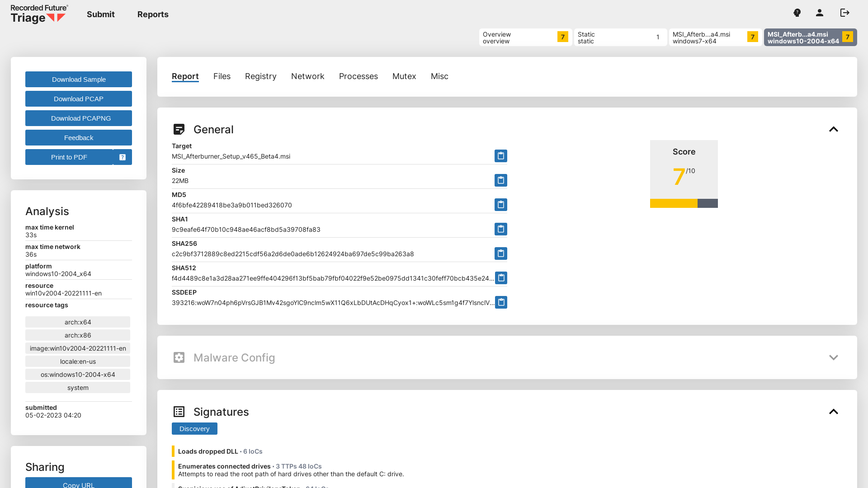Copy the MD5 hash to clipboard
The height and width of the screenshot is (488, 868).
coord(500,205)
